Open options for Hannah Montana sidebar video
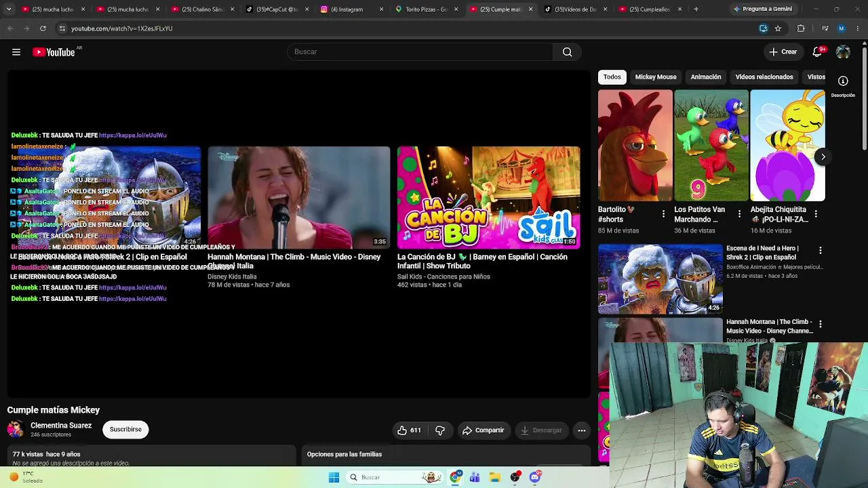 pos(820,325)
